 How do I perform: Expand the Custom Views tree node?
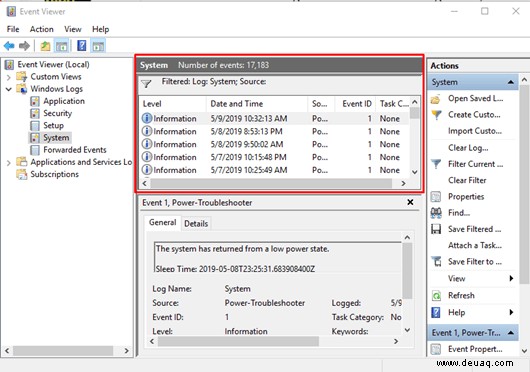pos(8,77)
